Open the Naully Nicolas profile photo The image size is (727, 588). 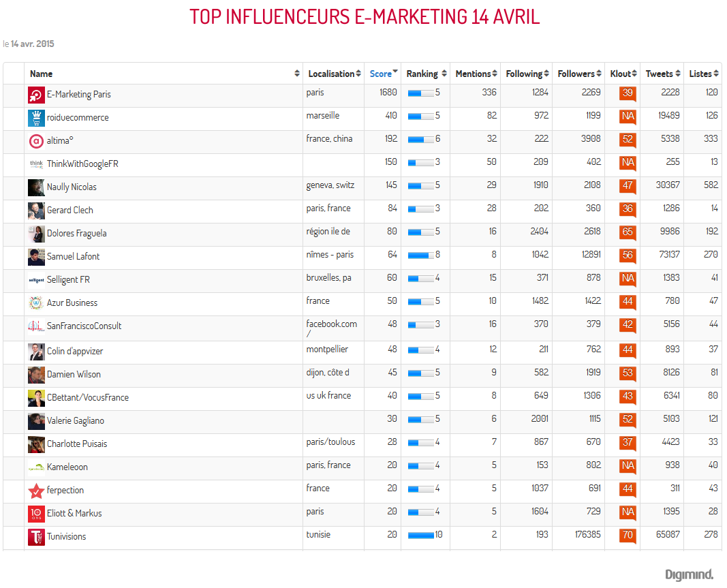36,187
